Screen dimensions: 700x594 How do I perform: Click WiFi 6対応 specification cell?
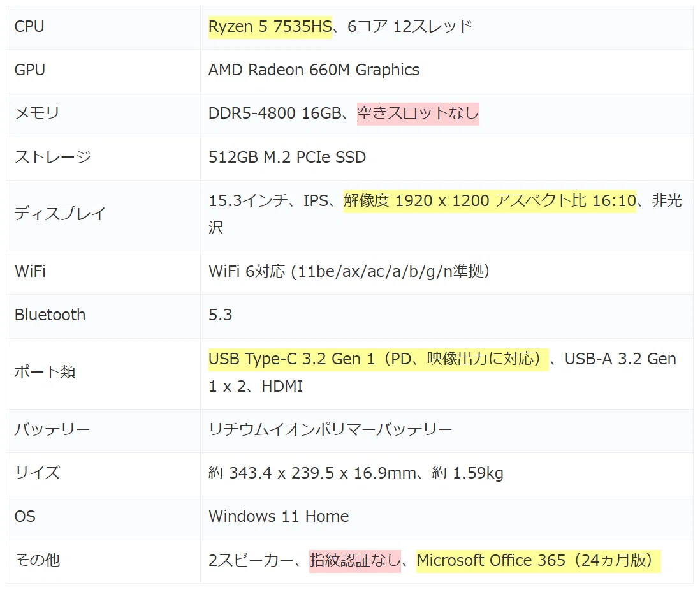pos(349,271)
